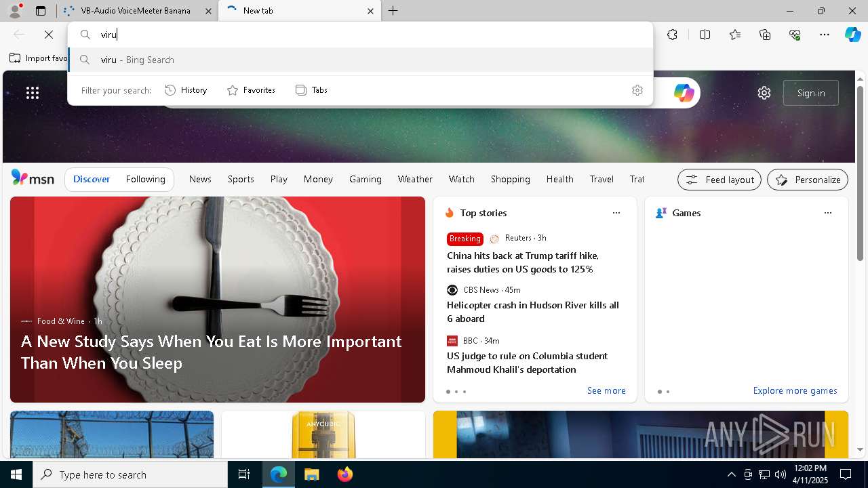Select the Following feed tab
This screenshot has height=488, width=868.
click(x=146, y=179)
